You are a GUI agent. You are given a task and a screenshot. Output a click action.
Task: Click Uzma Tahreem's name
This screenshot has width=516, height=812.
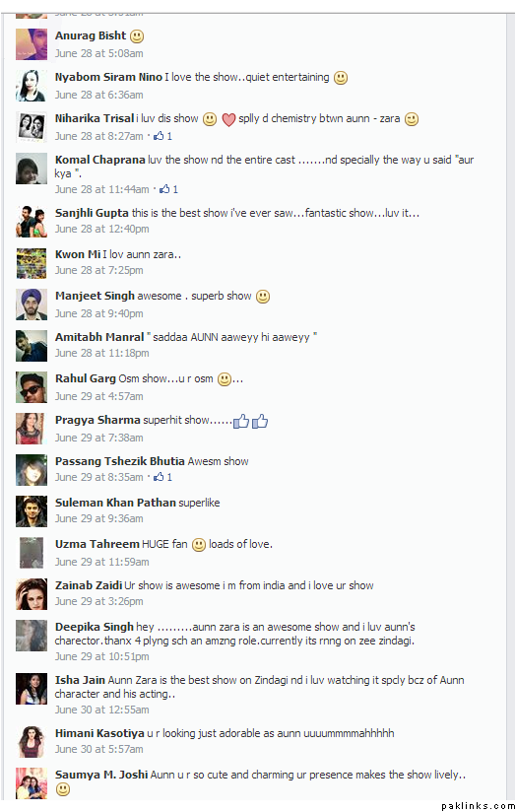[x=97, y=544]
